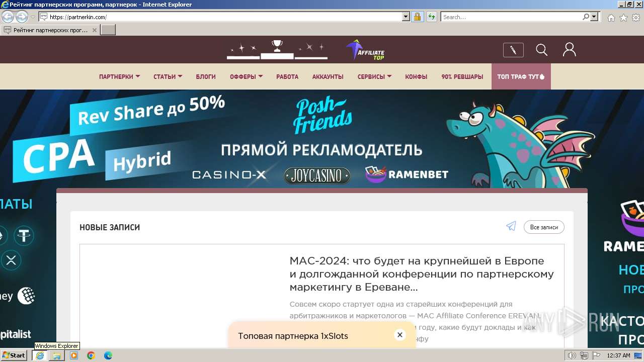644x362 pixels.
Task: Expand the СЕРВИСЫ menu
Action: (374, 77)
